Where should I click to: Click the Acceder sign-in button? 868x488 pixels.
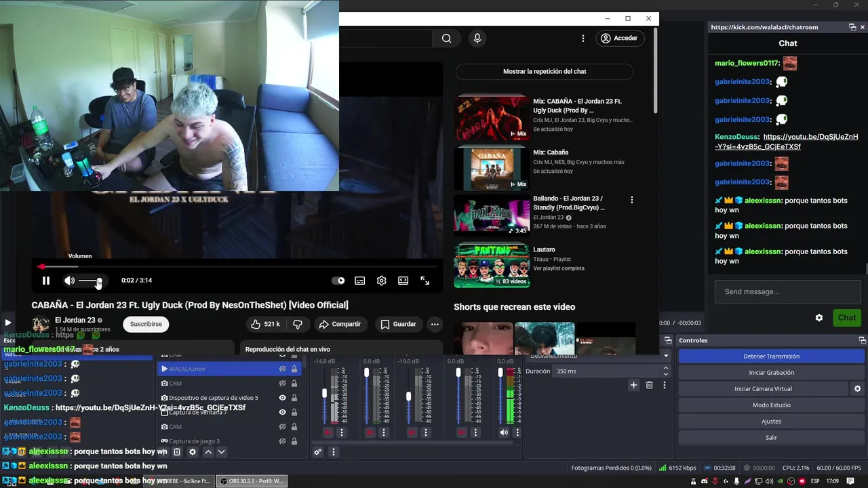619,39
